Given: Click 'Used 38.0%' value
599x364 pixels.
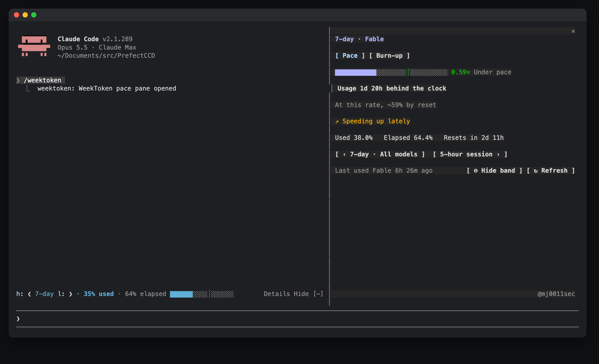Looking at the screenshot, I should [x=354, y=138].
